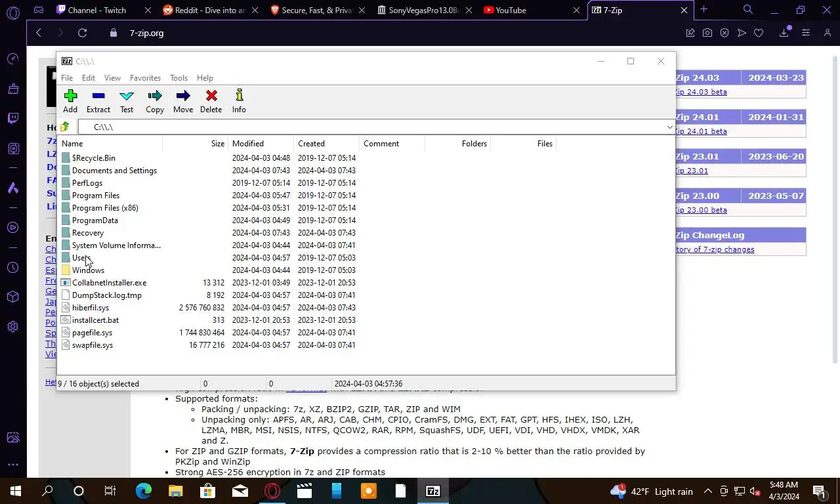Switch to Channel - Twitch tab

[104, 10]
